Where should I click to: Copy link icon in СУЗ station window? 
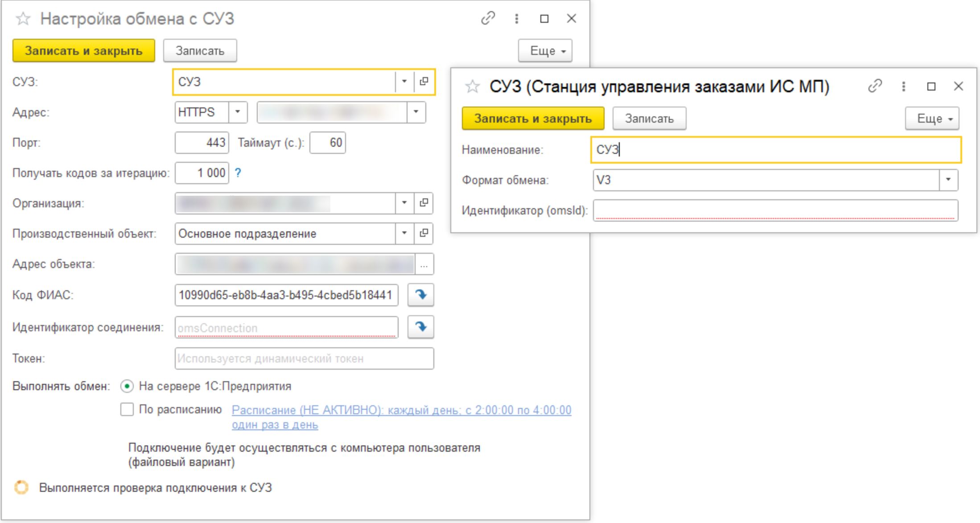875,86
